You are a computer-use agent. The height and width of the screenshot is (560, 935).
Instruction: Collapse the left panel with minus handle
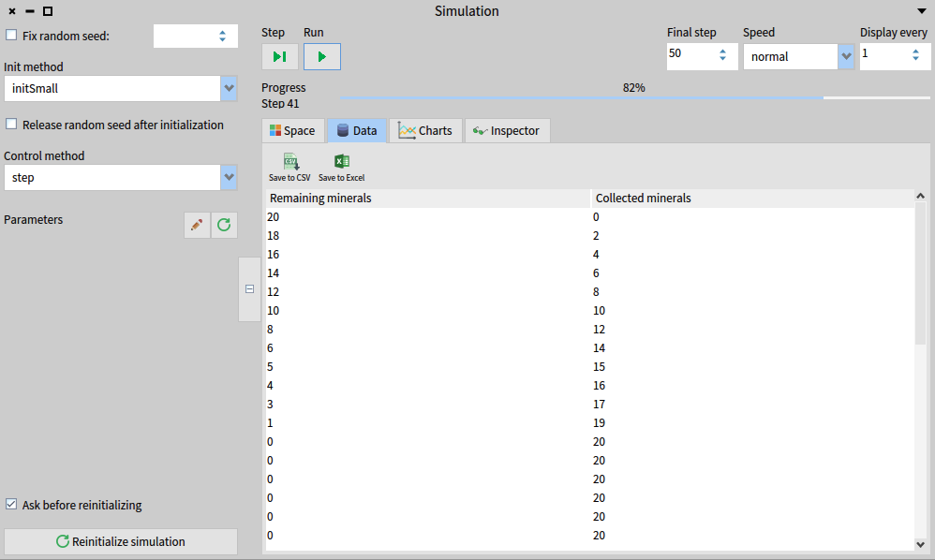point(249,289)
